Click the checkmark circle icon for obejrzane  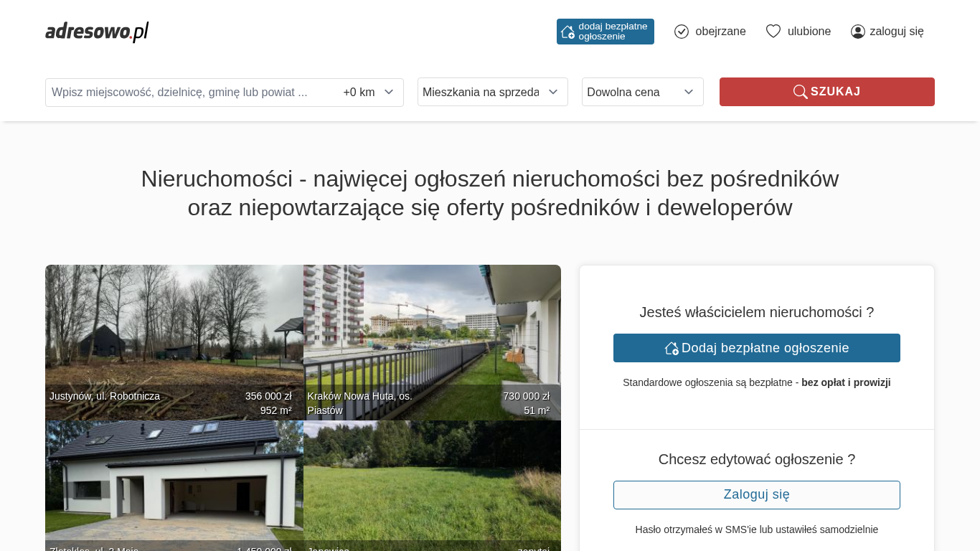click(682, 32)
